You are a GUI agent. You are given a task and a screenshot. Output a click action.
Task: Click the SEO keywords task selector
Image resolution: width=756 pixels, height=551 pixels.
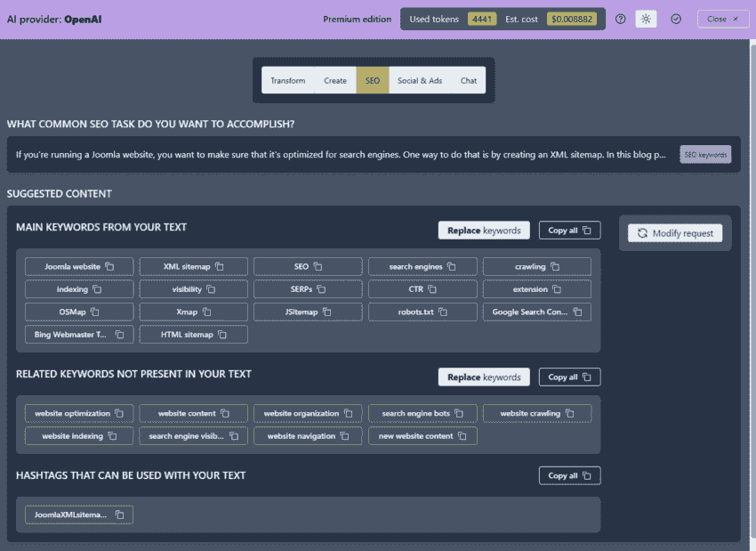coord(705,155)
